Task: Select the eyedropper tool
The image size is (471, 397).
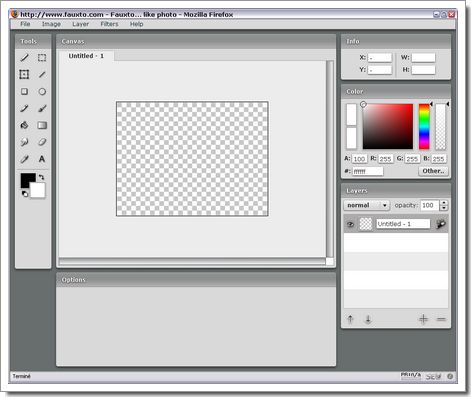Action: pos(24,159)
